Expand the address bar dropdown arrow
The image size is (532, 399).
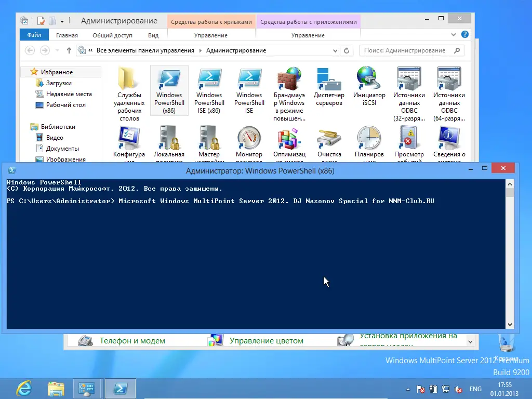pyautogui.click(x=335, y=50)
